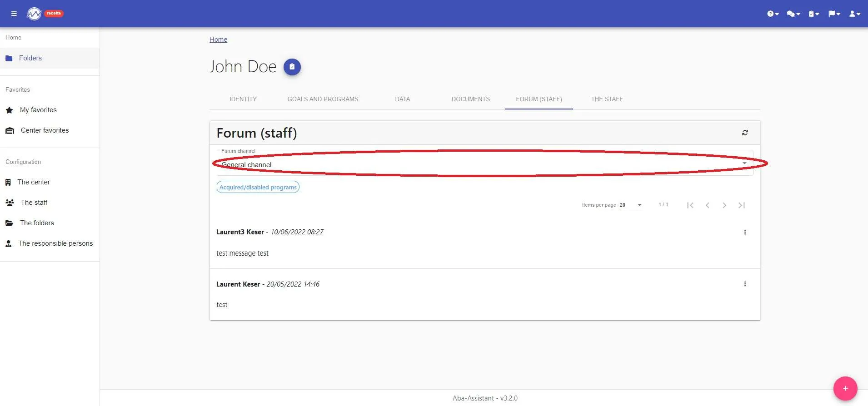Click the '20/05/2022 14:46' timestamp
868x406 pixels.
coord(293,284)
